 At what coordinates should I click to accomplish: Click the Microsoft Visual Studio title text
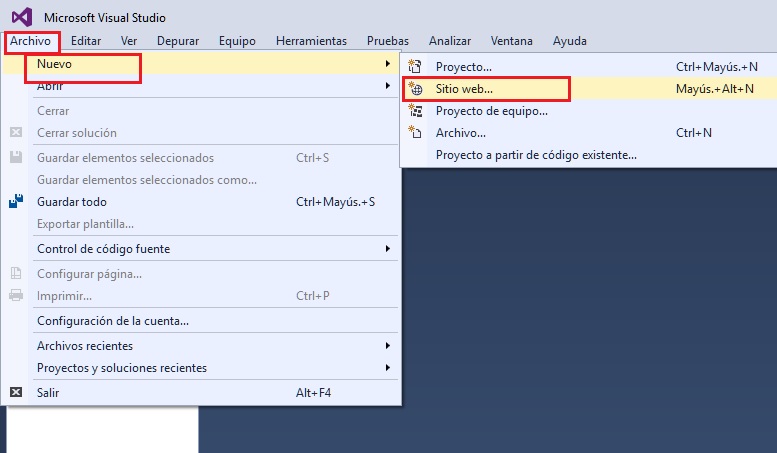pos(105,18)
